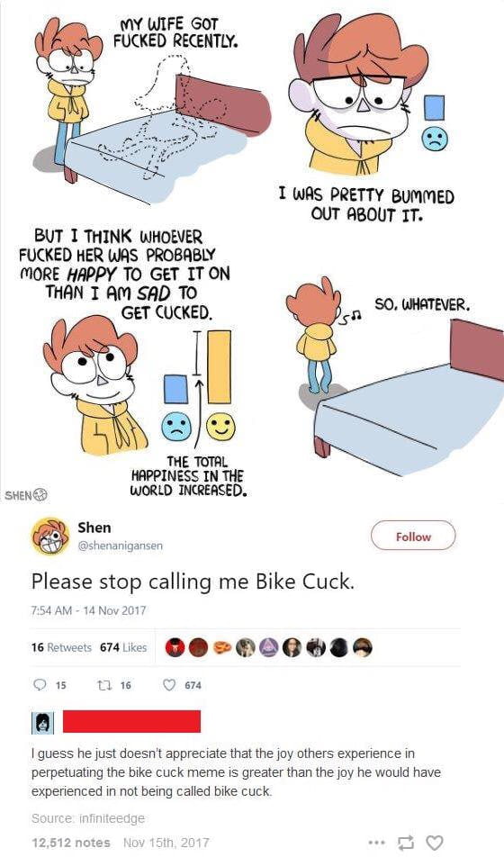The width and height of the screenshot is (504, 866).
Task: View the 16 Retweets list
Action: [x=61, y=647]
